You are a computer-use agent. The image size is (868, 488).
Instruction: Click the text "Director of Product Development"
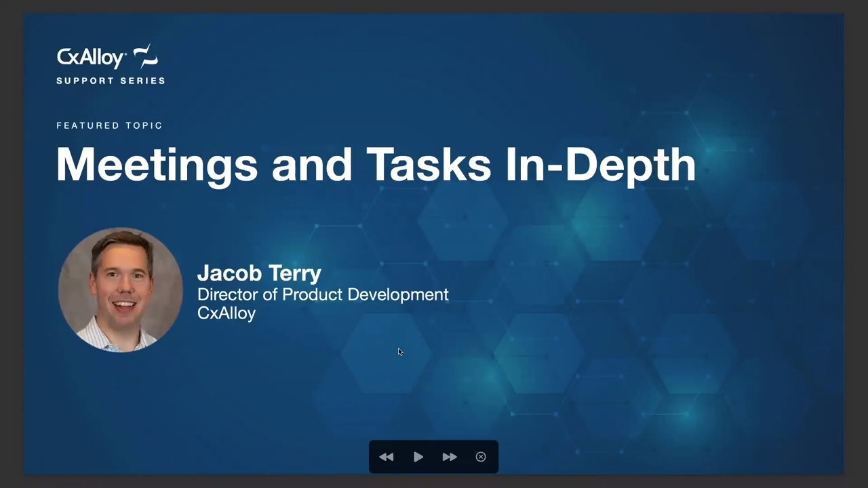pos(323,294)
